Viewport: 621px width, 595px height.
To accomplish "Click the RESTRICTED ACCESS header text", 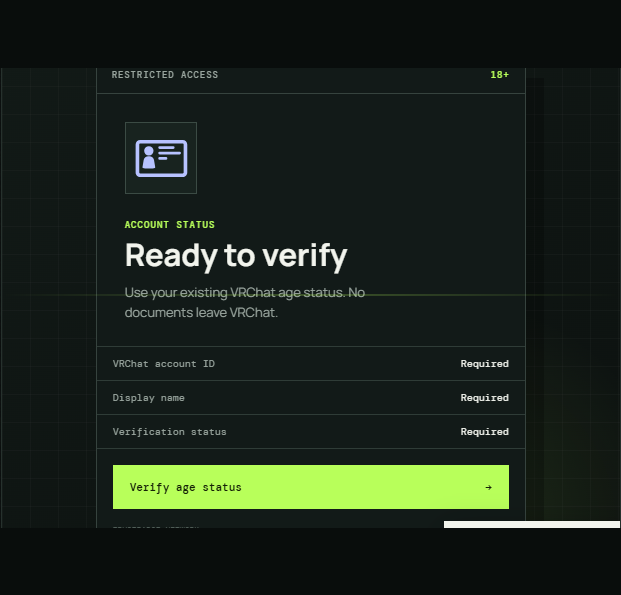I will pos(165,74).
